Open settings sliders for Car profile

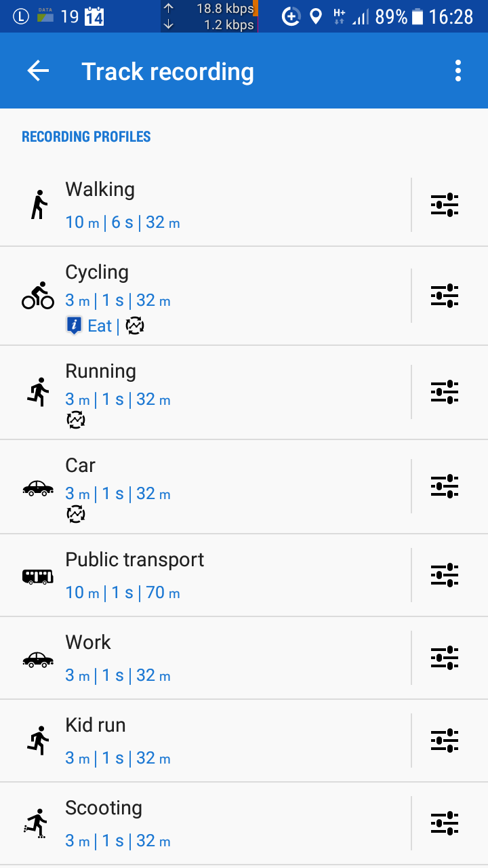point(445,486)
